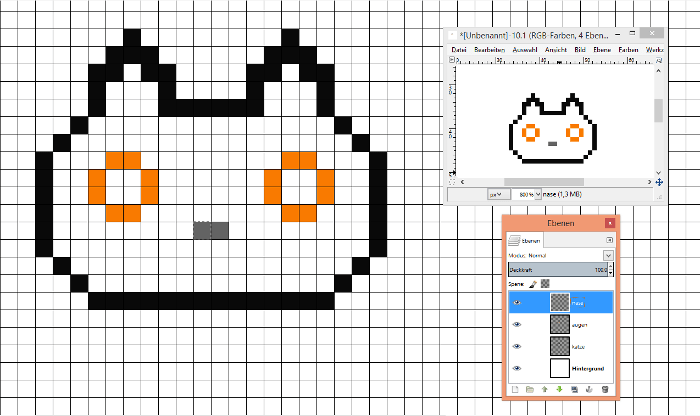Screen dimensions: 700x416
Task: Click the katze layer name
Action: [578, 347]
